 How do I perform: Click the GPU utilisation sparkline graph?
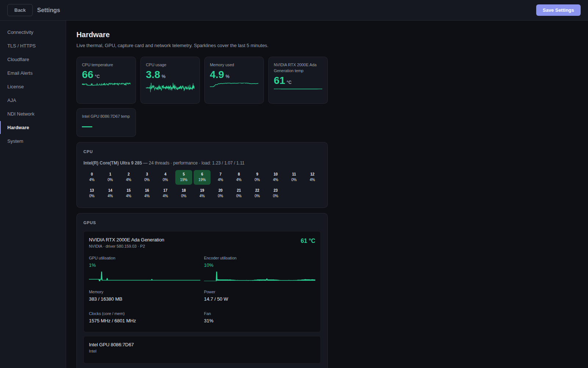(x=144, y=276)
